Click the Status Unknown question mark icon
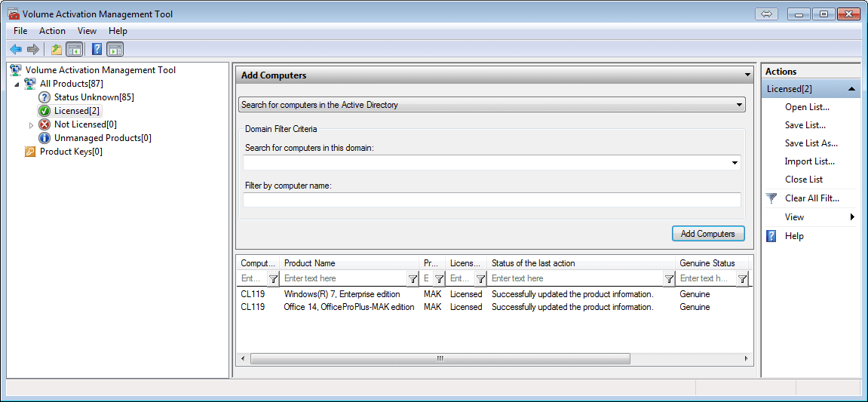Viewport: 868px width, 402px height. (44, 97)
